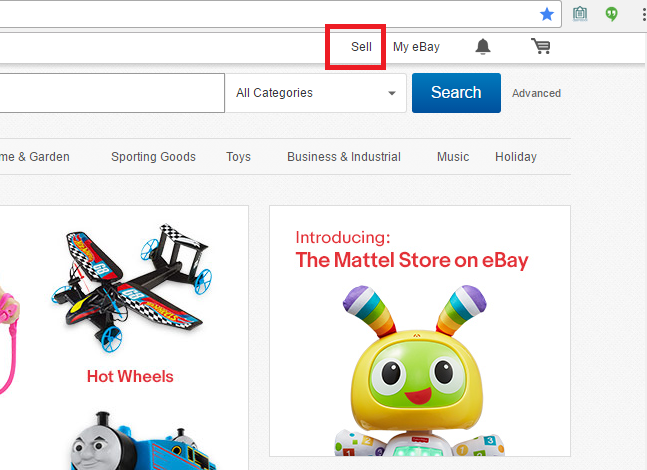The height and width of the screenshot is (470, 647).
Task: Open Chrome's three-dot menu
Action: pyautogui.click(x=643, y=14)
